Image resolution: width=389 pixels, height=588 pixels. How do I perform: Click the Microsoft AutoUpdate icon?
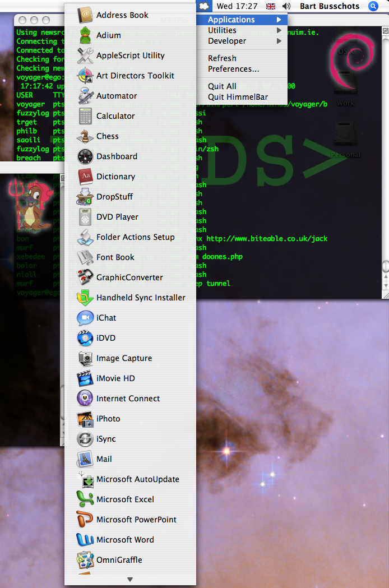(85, 480)
